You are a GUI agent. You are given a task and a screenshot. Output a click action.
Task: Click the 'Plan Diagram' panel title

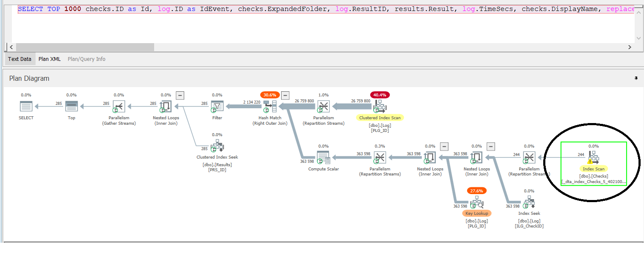(29, 78)
